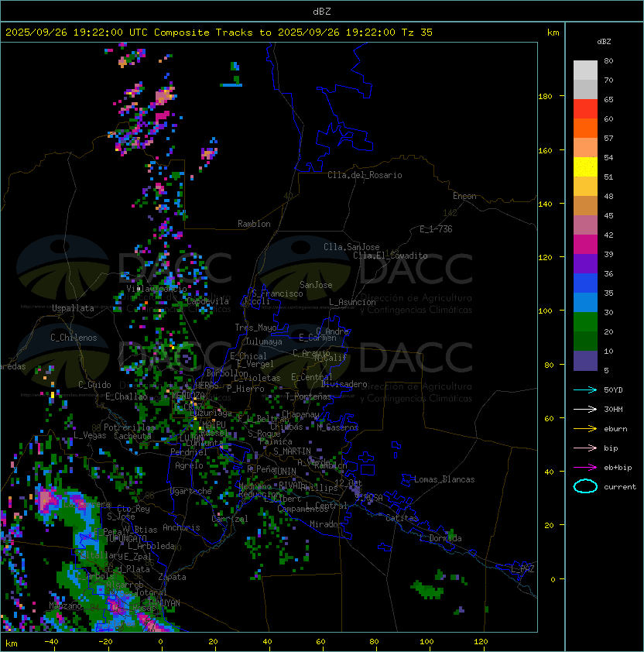Click legend label '30HM'
This screenshot has width=644, height=652.
[613, 410]
